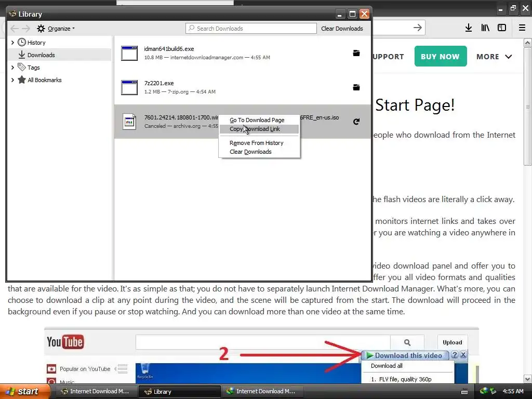Select idman641build6.exe file name
This screenshot has height=399, width=532.
[x=169, y=49]
